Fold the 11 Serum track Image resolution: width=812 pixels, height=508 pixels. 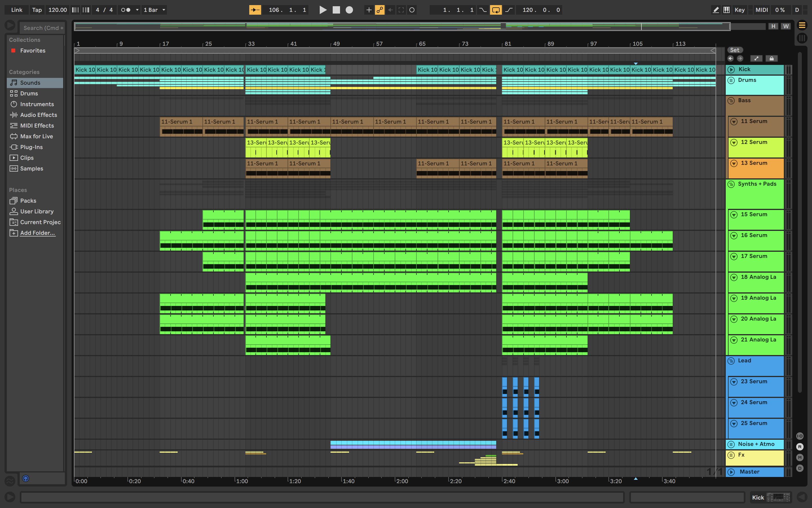734,122
